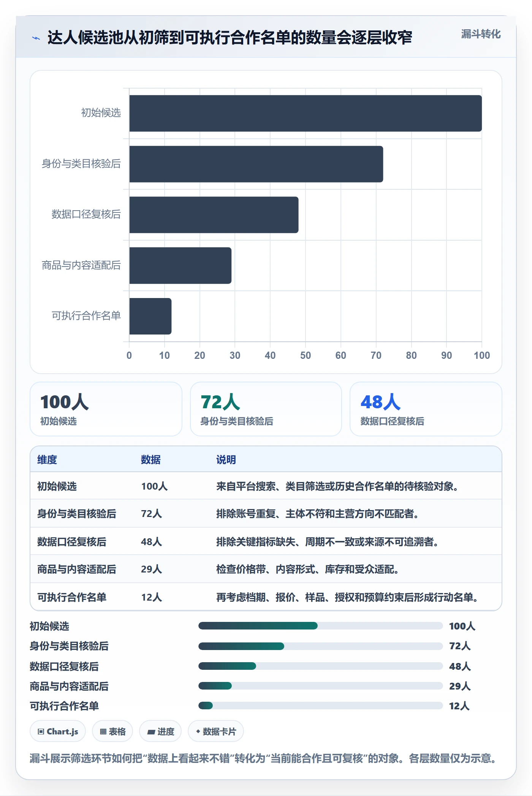Click the 漏斗转化 label in header
This screenshot has height=796, width=532.
point(481,34)
